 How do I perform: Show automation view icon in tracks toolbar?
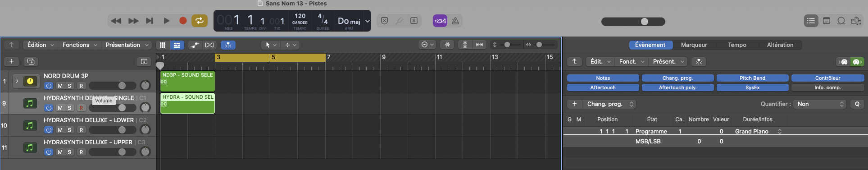pos(195,45)
